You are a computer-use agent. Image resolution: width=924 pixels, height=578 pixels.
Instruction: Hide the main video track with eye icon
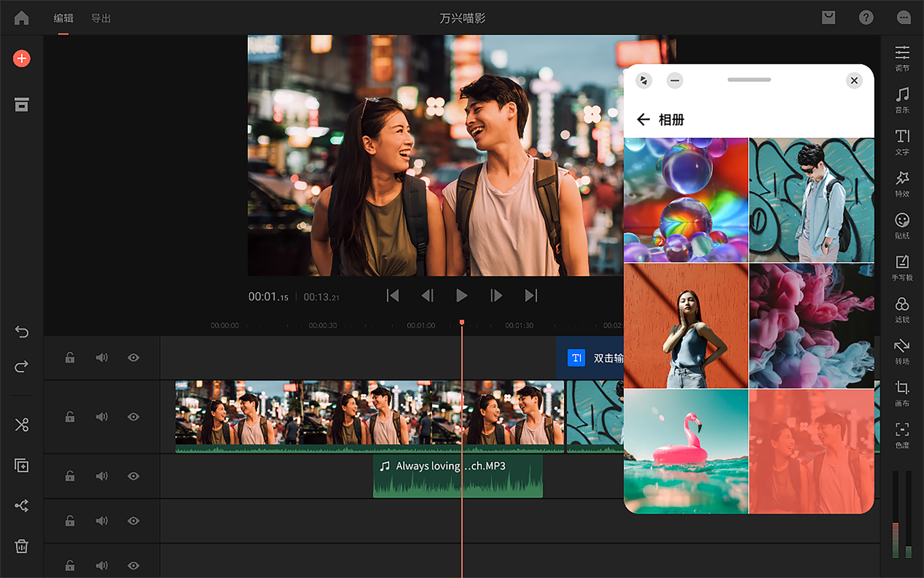click(133, 417)
